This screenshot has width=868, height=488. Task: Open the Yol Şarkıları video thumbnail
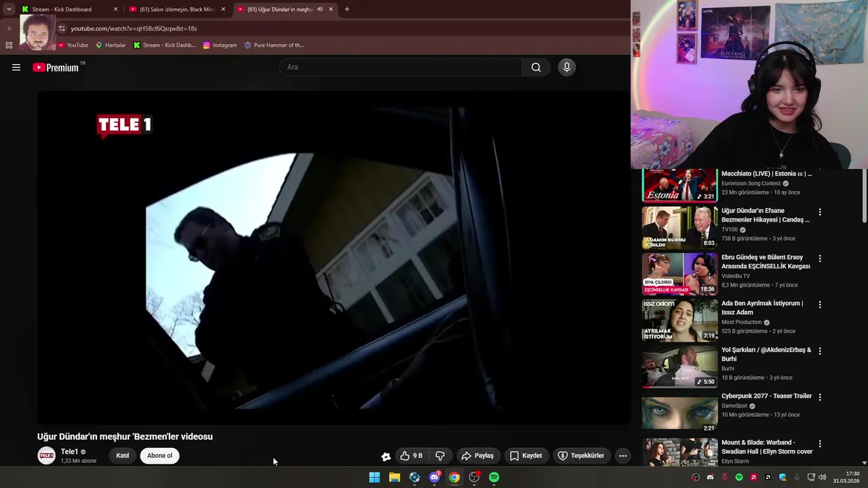(679, 367)
